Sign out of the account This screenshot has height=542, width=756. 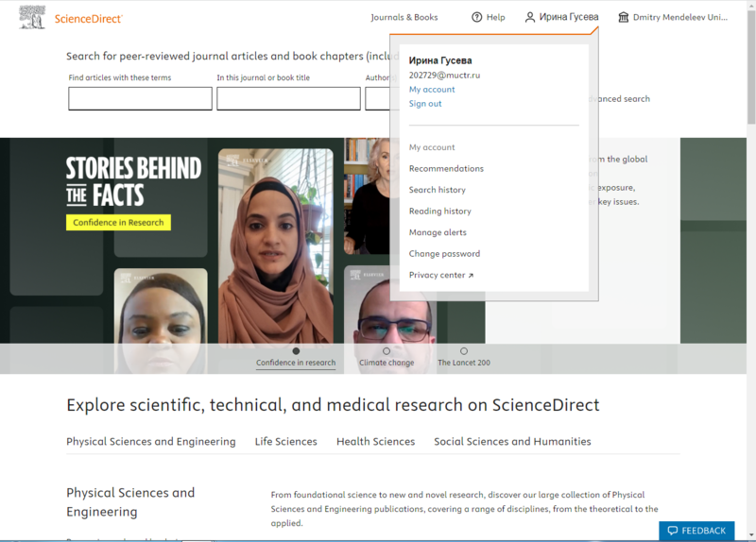(424, 104)
